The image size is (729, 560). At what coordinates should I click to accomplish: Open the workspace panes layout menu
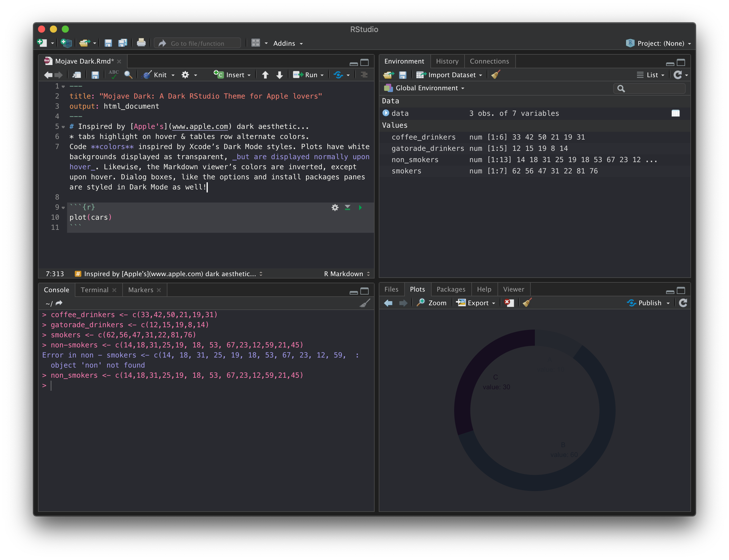click(259, 43)
